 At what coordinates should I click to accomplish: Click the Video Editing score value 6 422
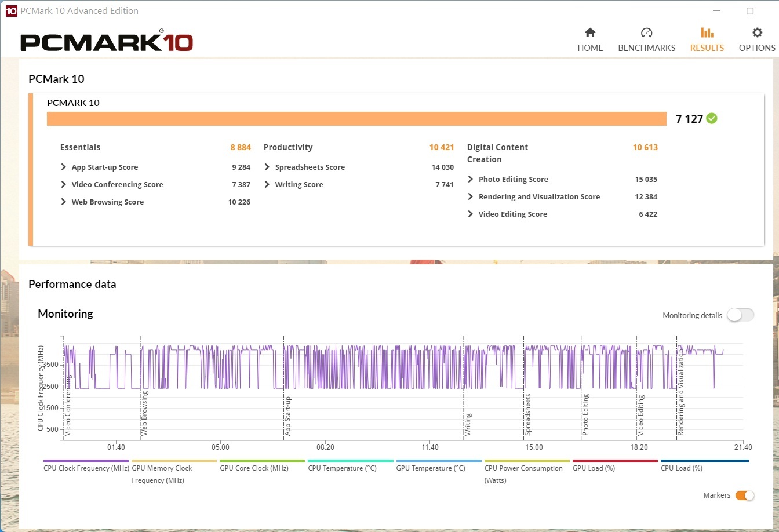[x=648, y=214]
